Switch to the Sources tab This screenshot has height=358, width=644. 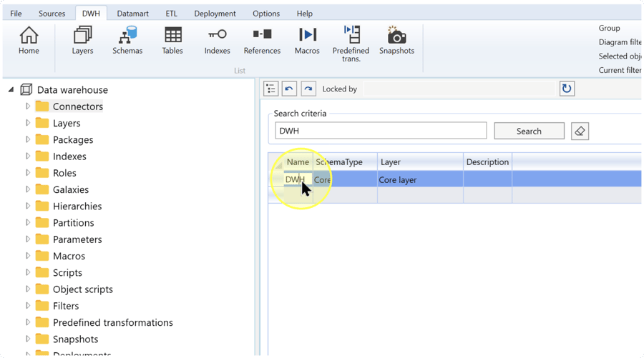(x=52, y=14)
